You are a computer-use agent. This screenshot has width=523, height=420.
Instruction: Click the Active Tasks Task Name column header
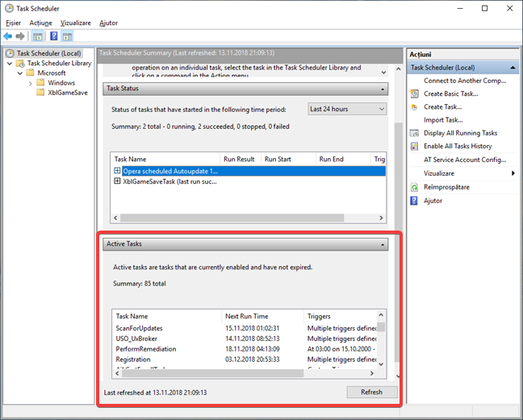(166, 317)
